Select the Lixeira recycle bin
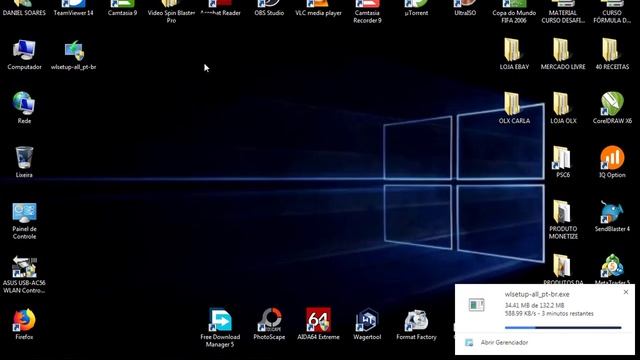The image size is (640, 360). (x=24, y=162)
